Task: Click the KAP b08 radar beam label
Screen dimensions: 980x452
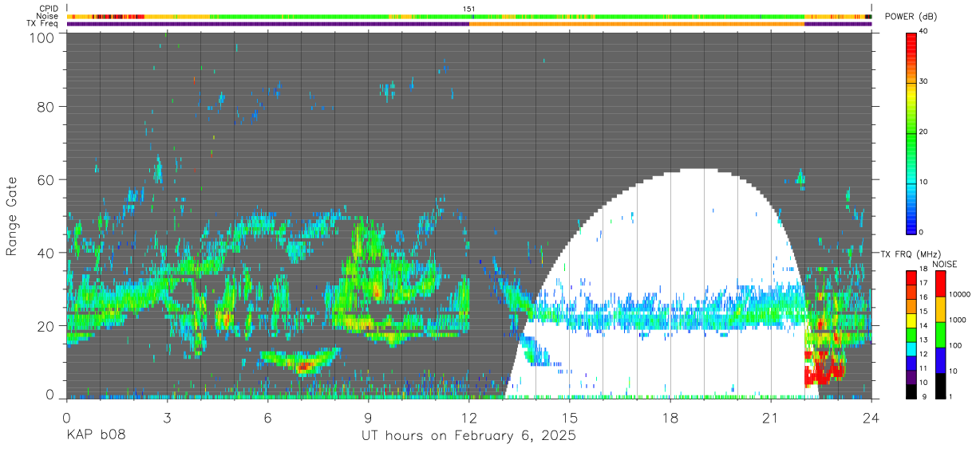Action: (97, 436)
